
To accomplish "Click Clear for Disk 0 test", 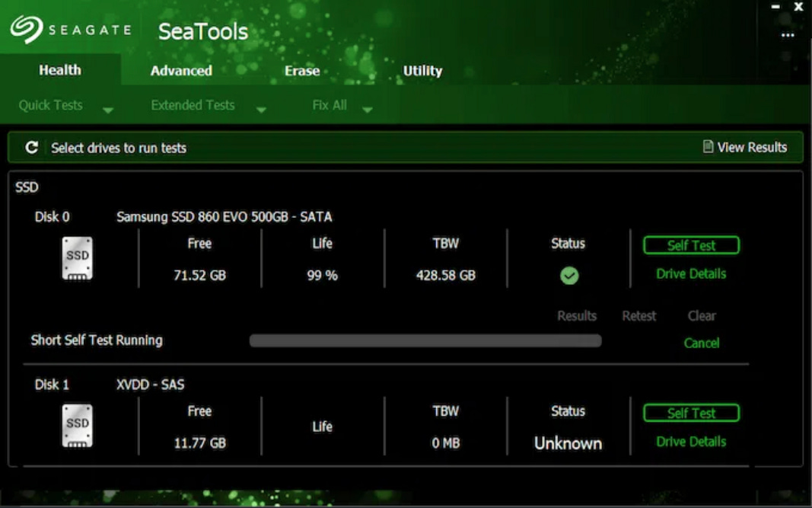I will point(702,315).
